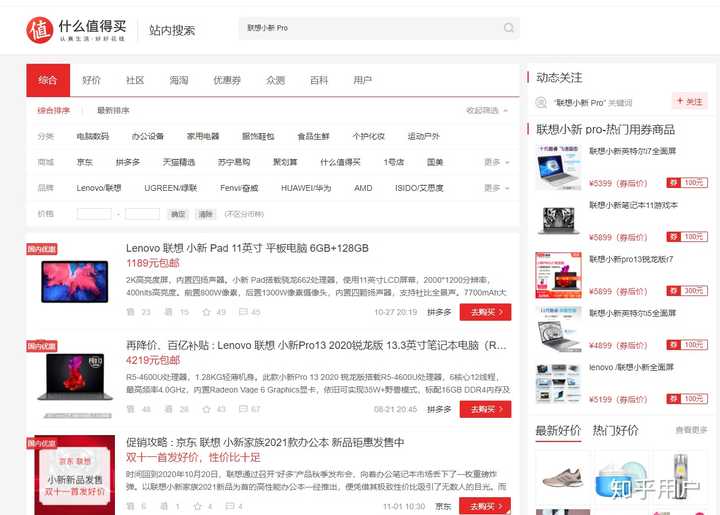Click the 300元 coupon for 小新pro13锐龙版i7
The image size is (720, 515).
pyautogui.click(x=687, y=291)
